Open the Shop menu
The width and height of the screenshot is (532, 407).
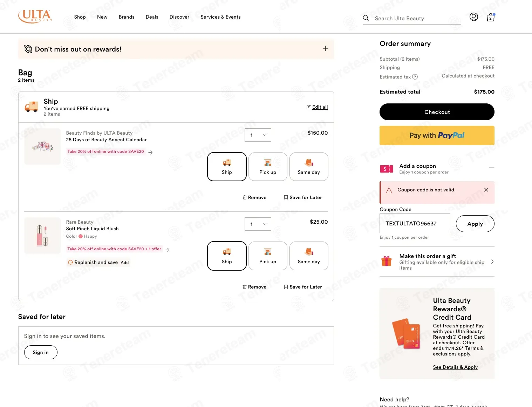80,17
